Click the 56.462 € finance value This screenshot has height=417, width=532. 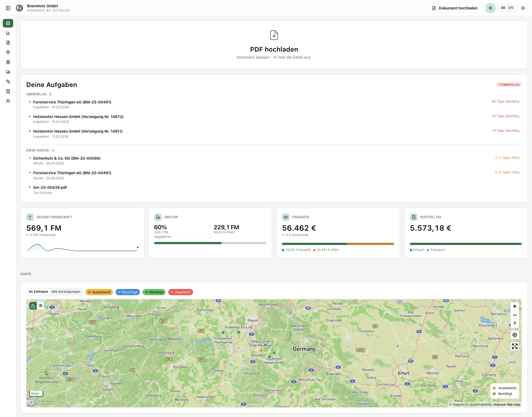[299, 228]
